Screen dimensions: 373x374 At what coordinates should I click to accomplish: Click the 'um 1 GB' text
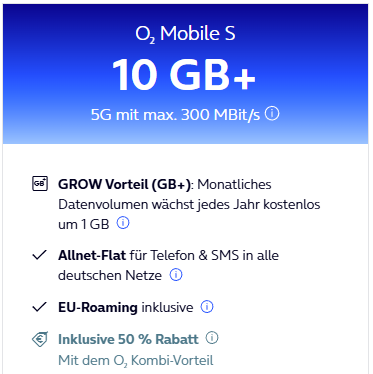pyautogui.click(x=84, y=224)
